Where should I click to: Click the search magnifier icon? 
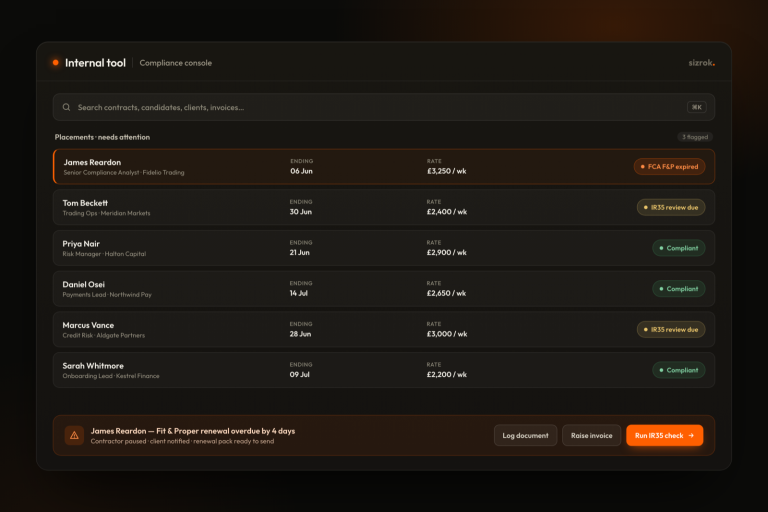pyautogui.click(x=66, y=107)
